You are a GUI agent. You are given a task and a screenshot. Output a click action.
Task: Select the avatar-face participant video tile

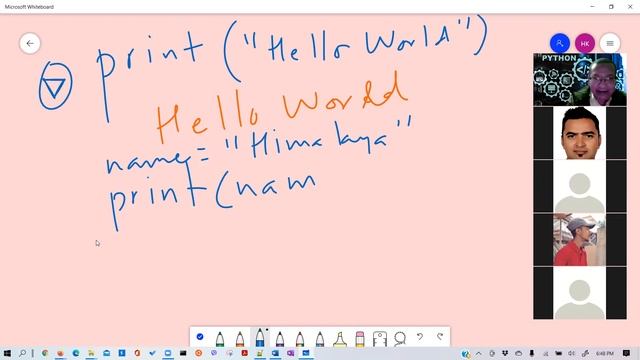(580, 133)
